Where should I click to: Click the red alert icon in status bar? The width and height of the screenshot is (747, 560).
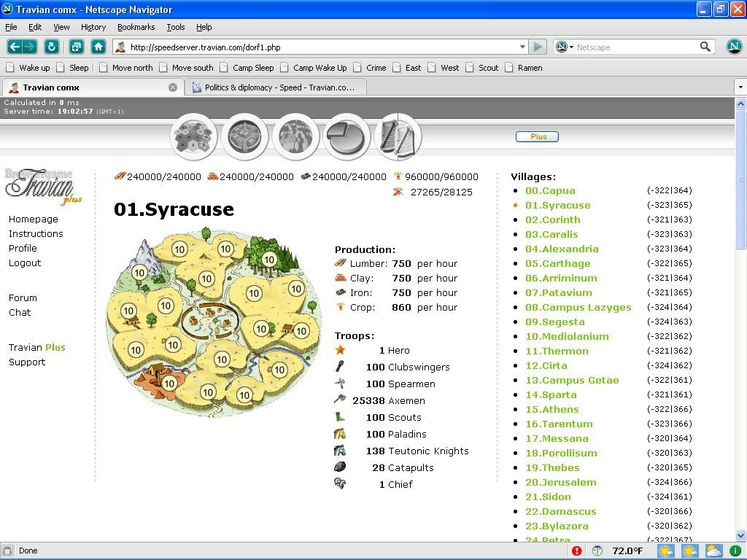(576, 551)
